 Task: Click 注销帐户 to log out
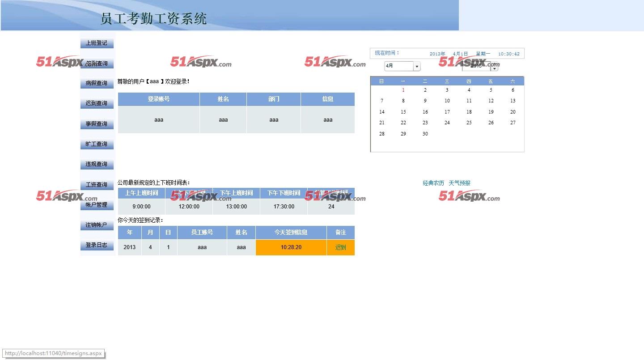[x=97, y=225]
